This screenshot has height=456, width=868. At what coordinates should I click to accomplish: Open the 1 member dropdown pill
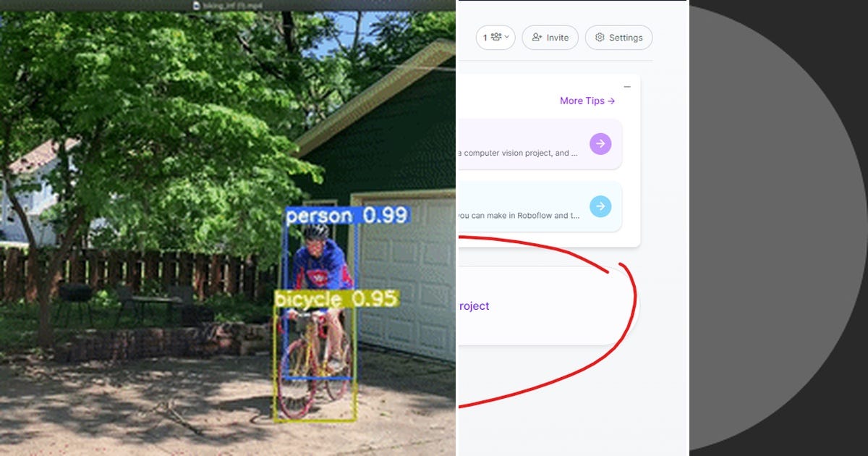(495, 38)
